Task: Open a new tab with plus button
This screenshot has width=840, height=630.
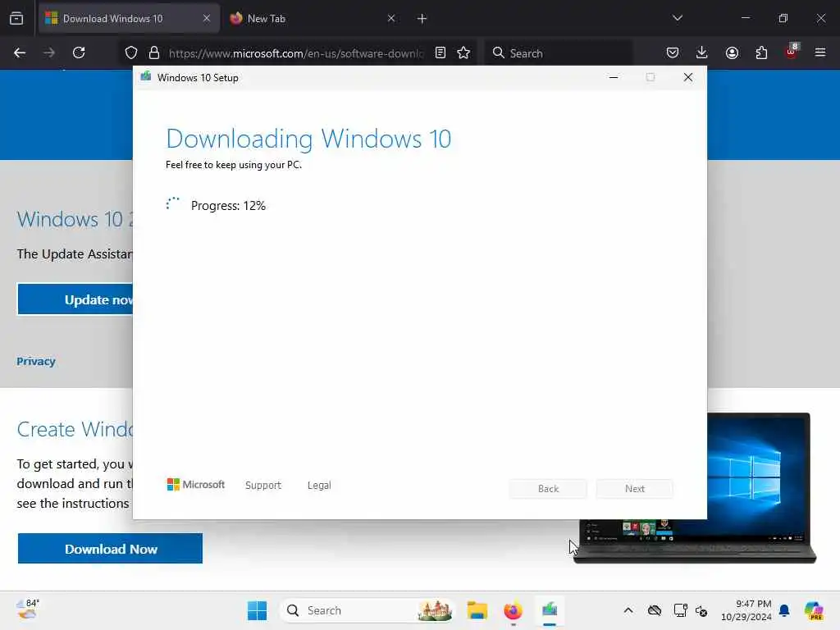Action: (x=422, y=19)
